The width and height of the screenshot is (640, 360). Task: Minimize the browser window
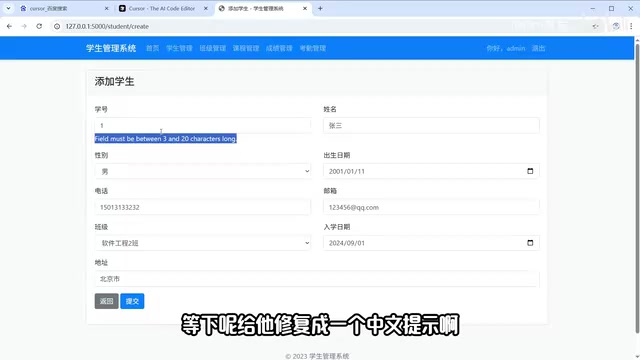593,8
